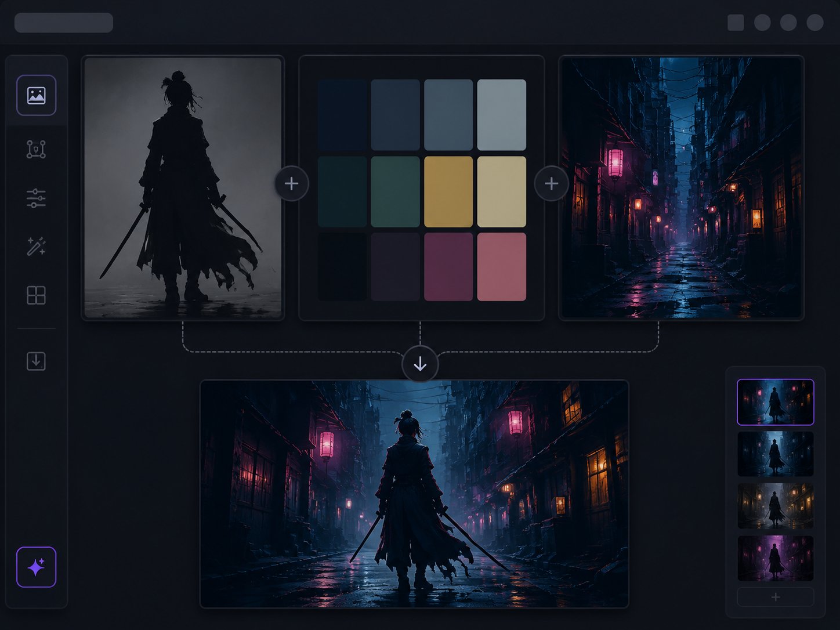Viewport: 840px width, 630px height.
Task: Pick the golden yellow color swatch
Action: [x=448, y=191]
